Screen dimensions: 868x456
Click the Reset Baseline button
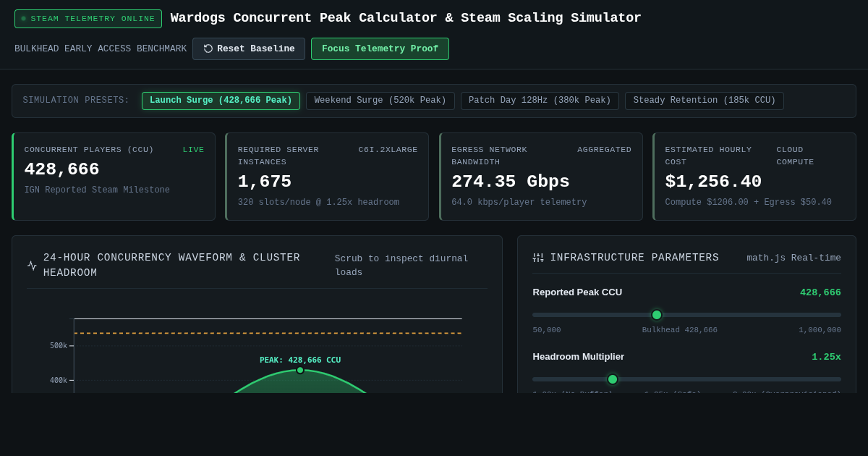pyautogui.click(x=249, y=48)
